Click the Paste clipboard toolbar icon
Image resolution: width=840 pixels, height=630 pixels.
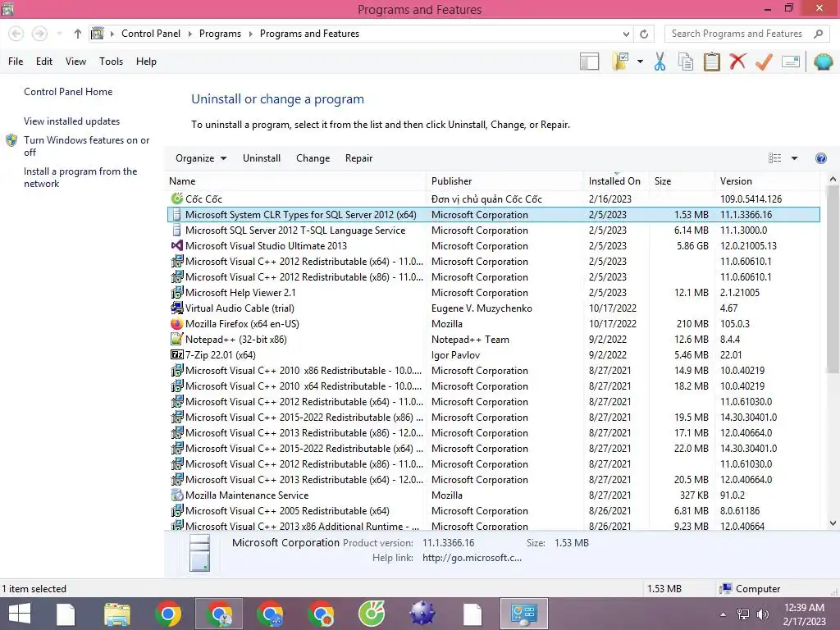tap(711, 62)
